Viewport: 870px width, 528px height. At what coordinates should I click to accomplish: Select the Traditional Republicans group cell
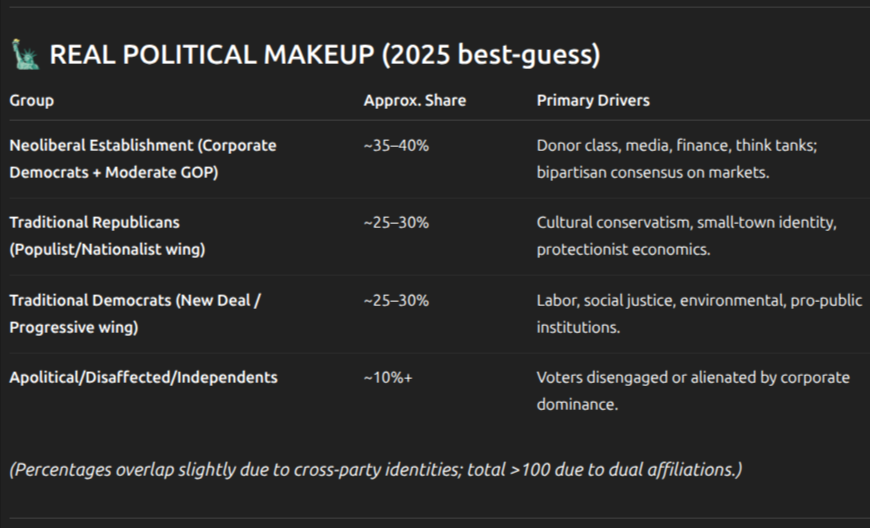[x=107, y=235]
